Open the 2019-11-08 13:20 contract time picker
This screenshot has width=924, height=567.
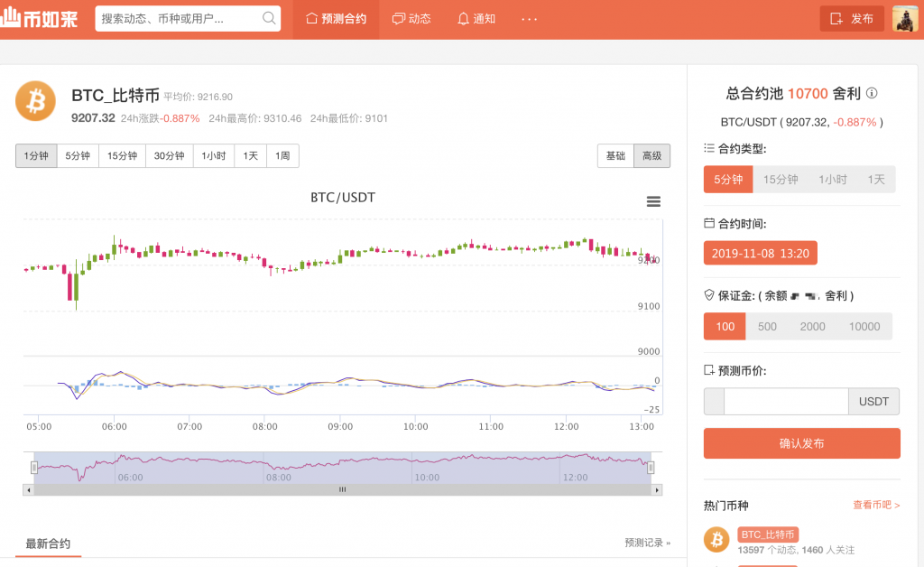(x=760, y=253)
